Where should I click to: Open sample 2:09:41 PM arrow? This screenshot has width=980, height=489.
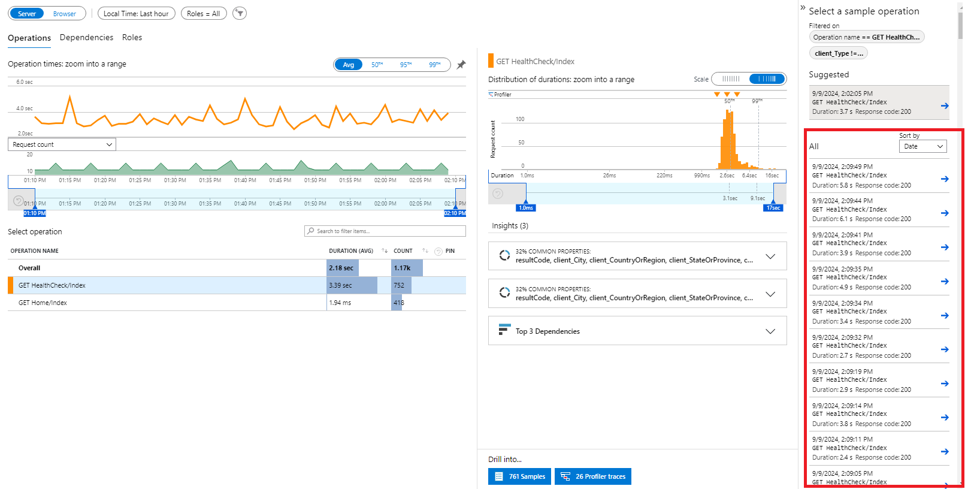tap(945, 247)
